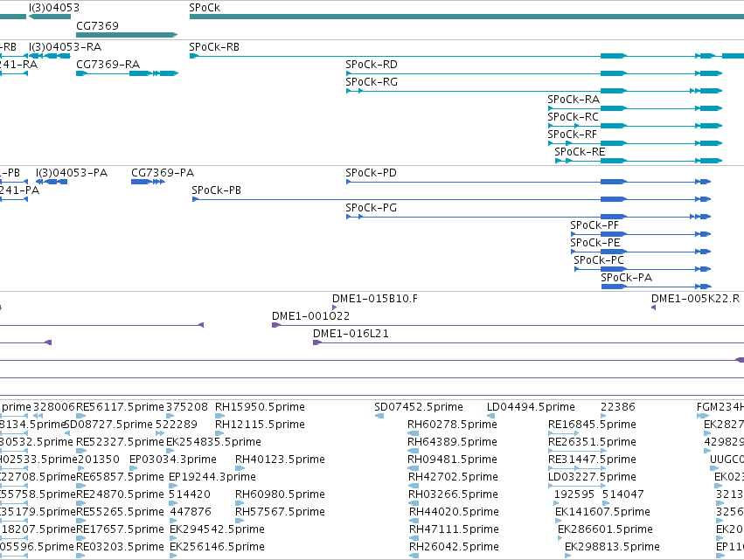Click the SPoCk-PF protein label

(x=595, y=225)
